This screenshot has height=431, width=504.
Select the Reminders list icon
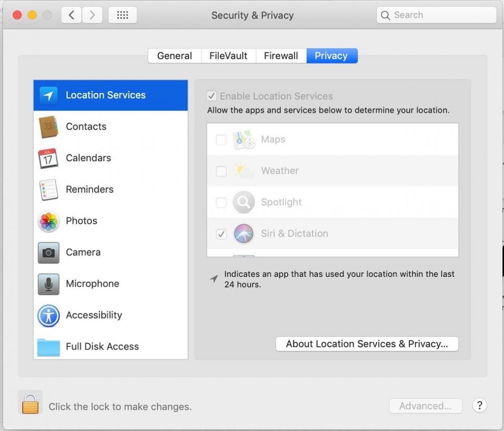tap(49, 190)
